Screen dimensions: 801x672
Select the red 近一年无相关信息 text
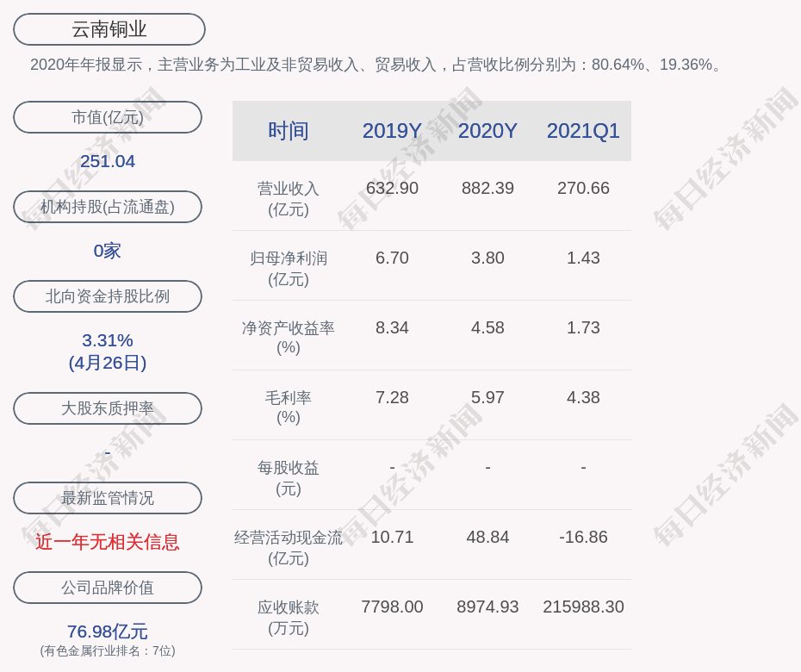click(108, 542)
